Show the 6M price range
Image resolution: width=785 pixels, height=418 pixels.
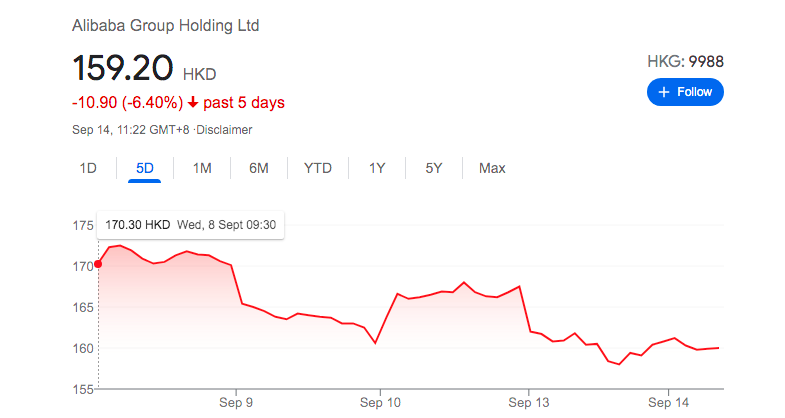(259, 168)
